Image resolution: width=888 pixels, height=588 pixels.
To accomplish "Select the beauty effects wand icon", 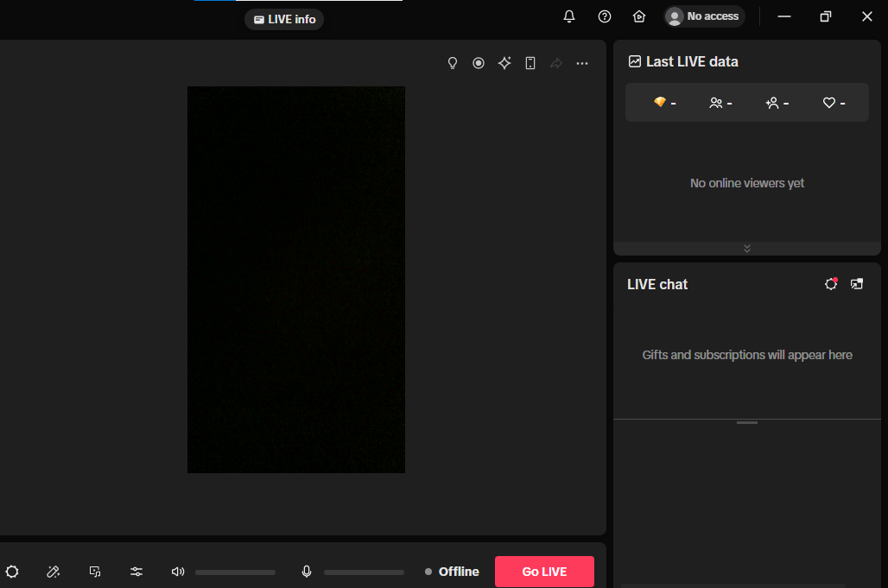I will click(x=53, y=572).
